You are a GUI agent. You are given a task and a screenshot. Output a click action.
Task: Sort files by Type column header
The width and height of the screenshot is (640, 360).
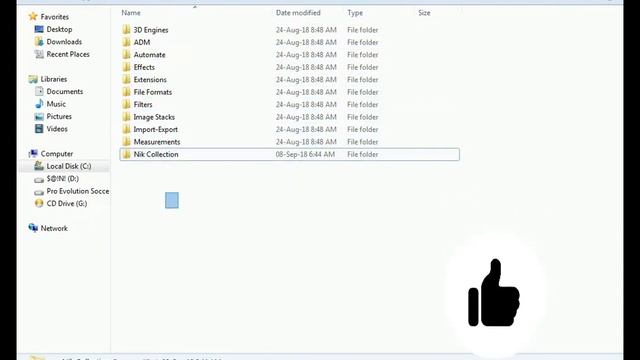point(355,13)
